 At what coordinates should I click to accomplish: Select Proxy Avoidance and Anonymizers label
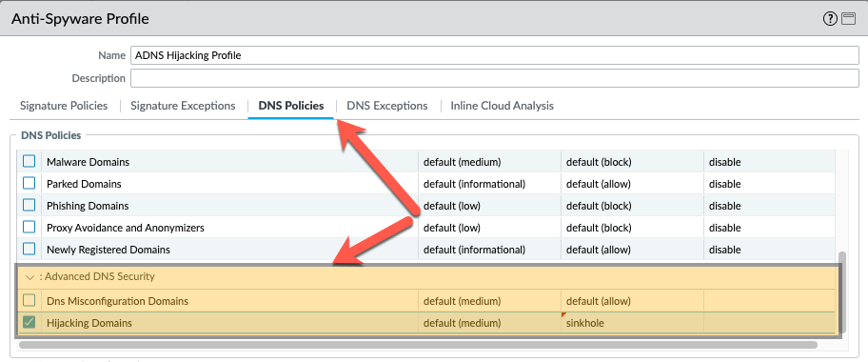pos(125,228)
